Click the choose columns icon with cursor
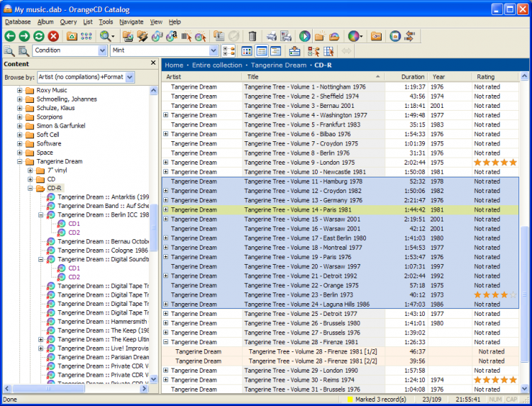Image resolution: width=532 pixels, height=406 pixels. [x=328, y=51]
